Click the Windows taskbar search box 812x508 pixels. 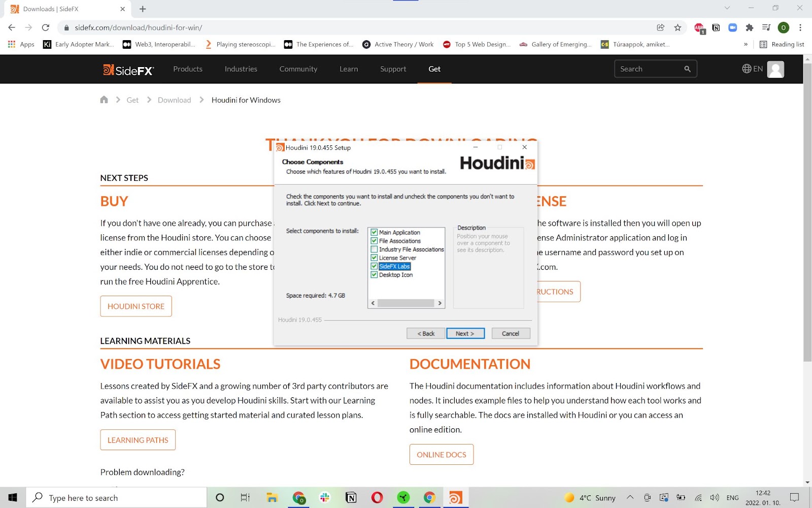click(117, 497)
